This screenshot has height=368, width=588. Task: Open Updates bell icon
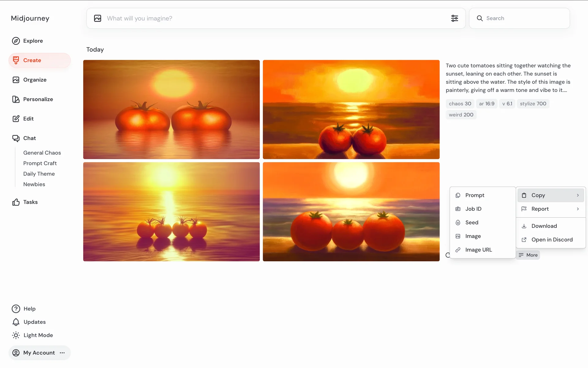click(16, 322)
